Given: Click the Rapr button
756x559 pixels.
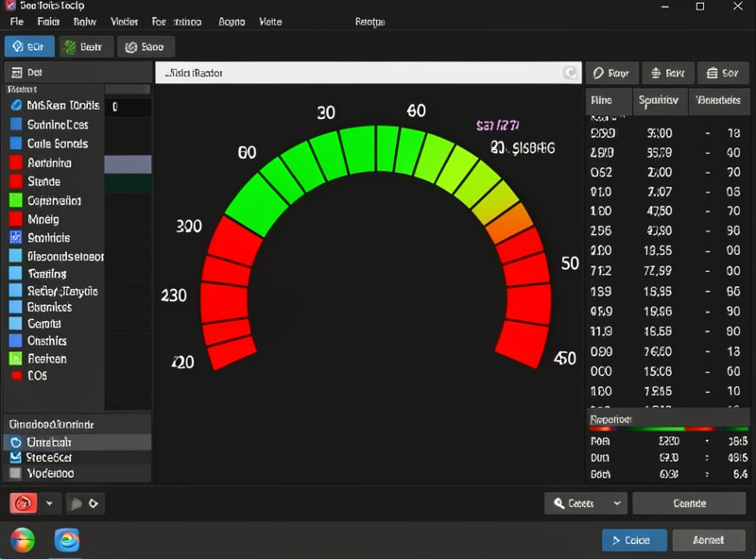Looking at the screenshot, I should click(611, 74).
